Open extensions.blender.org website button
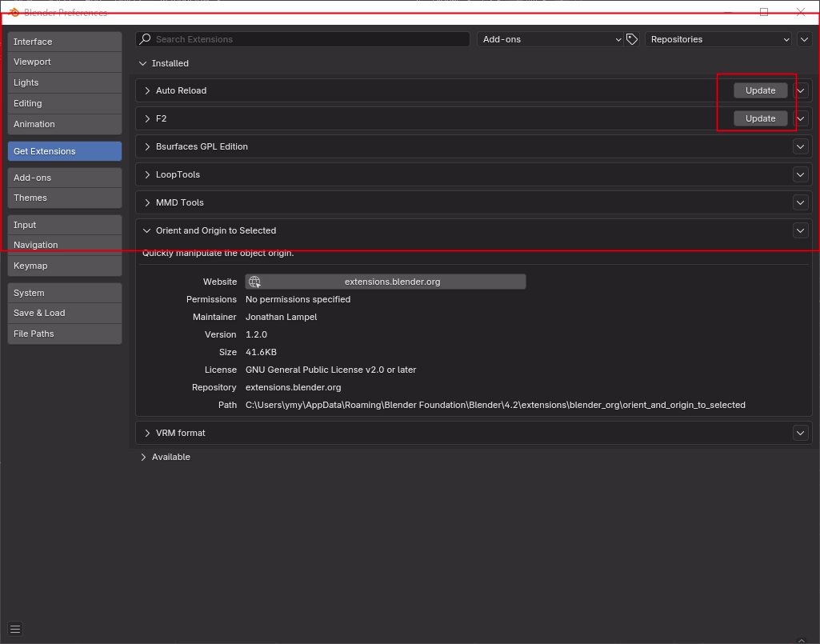This screenshot has height=644, width=820. click(x=386, y=282)
